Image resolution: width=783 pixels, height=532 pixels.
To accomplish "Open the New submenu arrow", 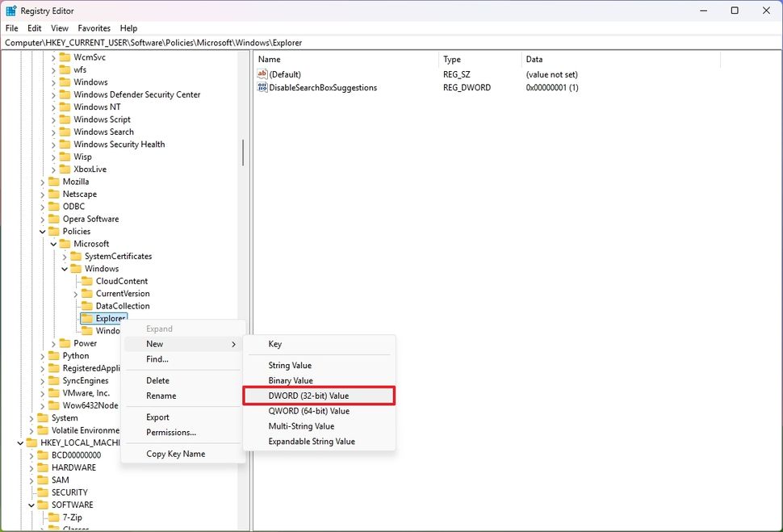I will click(x=234, y=344).
